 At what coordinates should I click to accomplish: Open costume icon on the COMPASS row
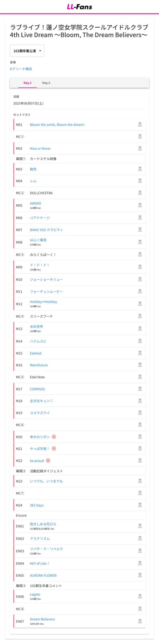[x=140, y=389]
